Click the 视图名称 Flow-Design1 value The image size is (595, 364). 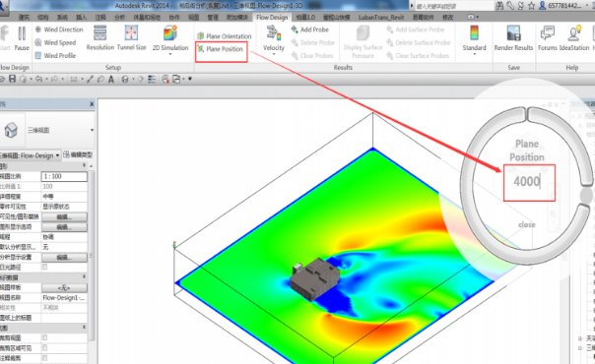pyautogui.click(x=64, y=298)
